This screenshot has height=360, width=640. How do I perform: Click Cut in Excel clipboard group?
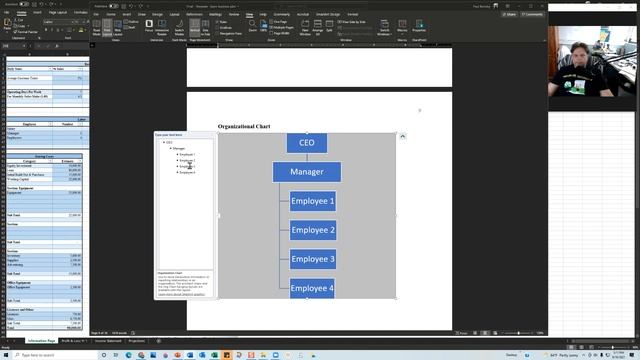pos(19,20)
